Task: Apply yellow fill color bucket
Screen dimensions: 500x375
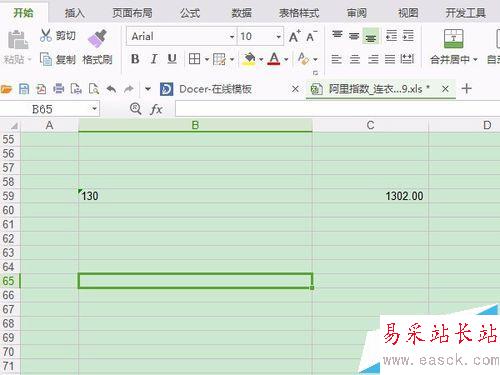Action: point(249,59)
